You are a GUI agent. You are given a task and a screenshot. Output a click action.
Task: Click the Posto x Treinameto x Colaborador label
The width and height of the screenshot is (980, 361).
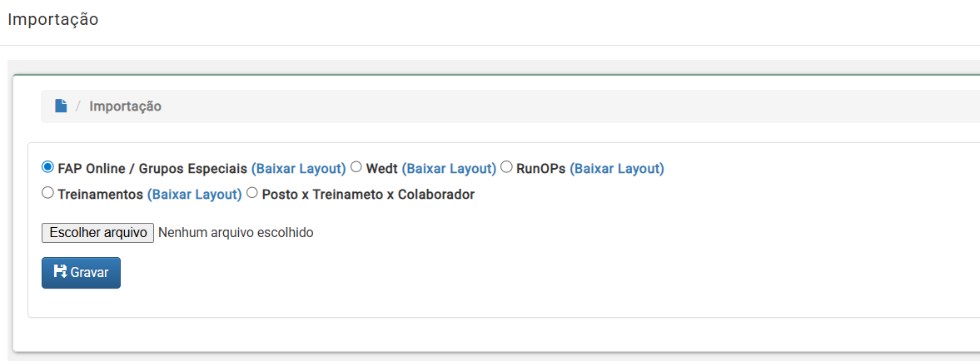(x=368, y=195)
